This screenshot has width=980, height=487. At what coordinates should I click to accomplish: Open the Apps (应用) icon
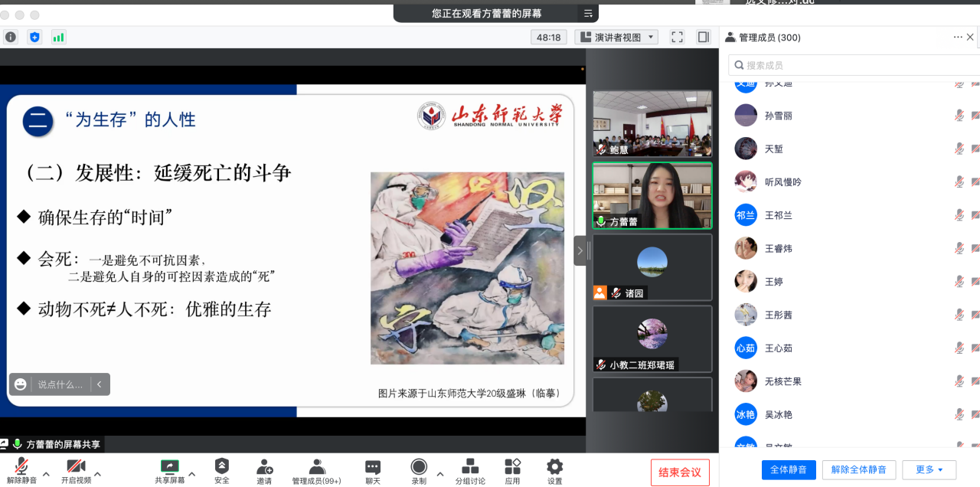(512, 466)
